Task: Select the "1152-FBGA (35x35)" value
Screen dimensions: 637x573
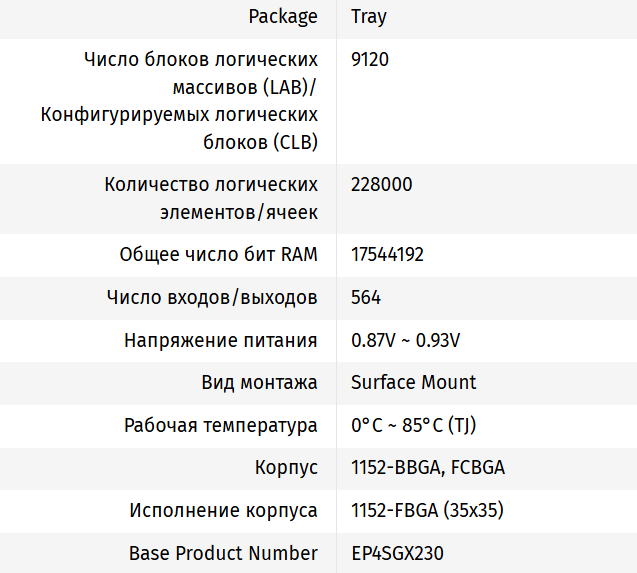Action: pyautogui.click(x=427, y=510)
